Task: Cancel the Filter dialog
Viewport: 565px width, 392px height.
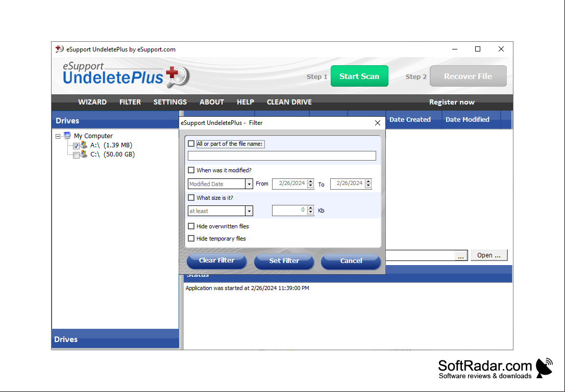Action: [351, 261]
